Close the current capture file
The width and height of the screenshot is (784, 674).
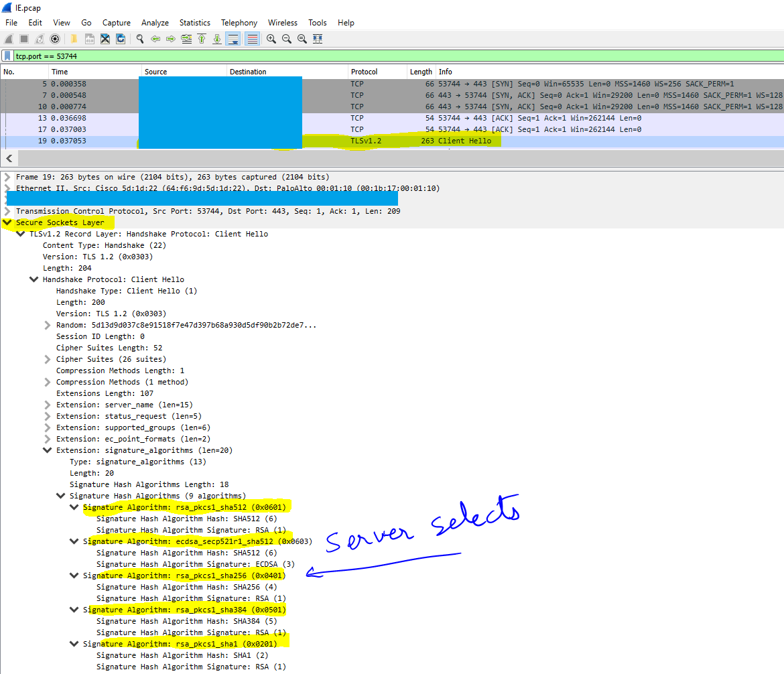point(105,38)
